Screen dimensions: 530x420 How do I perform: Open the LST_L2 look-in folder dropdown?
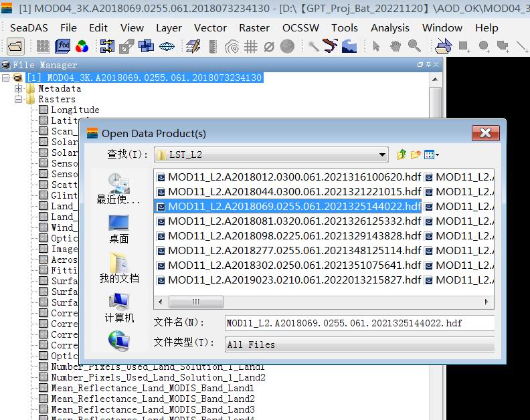point(382,154)
